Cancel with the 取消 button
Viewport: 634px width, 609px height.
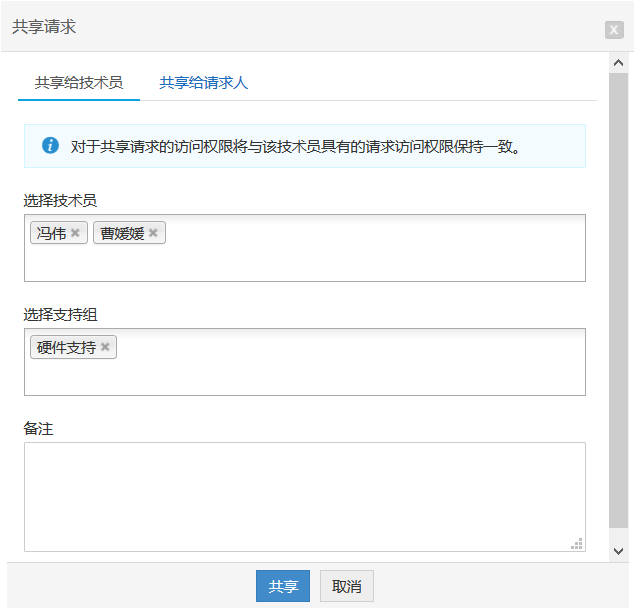coord(347,586)
